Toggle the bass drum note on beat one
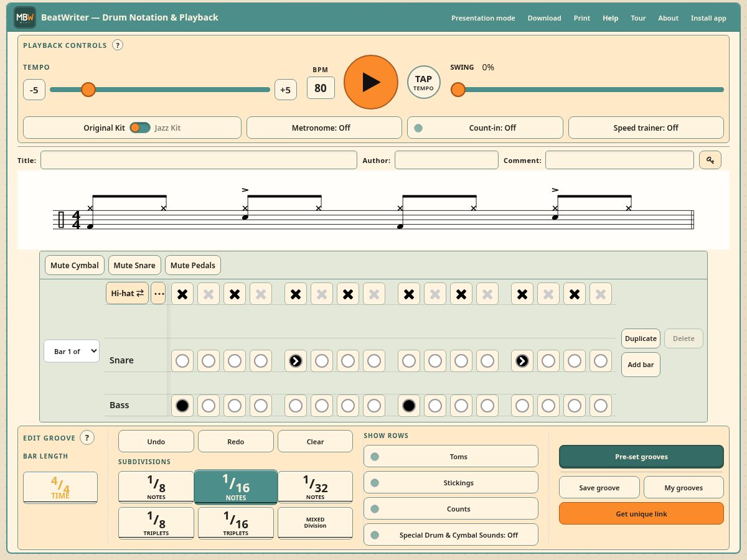Screen dimensions: 747x560 coord(182,406)
